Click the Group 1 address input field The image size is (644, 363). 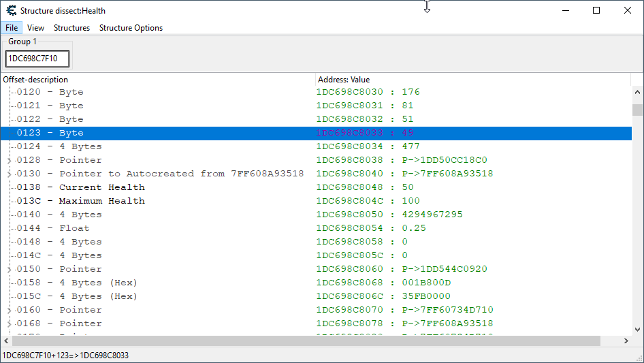[x=37, y=59]
